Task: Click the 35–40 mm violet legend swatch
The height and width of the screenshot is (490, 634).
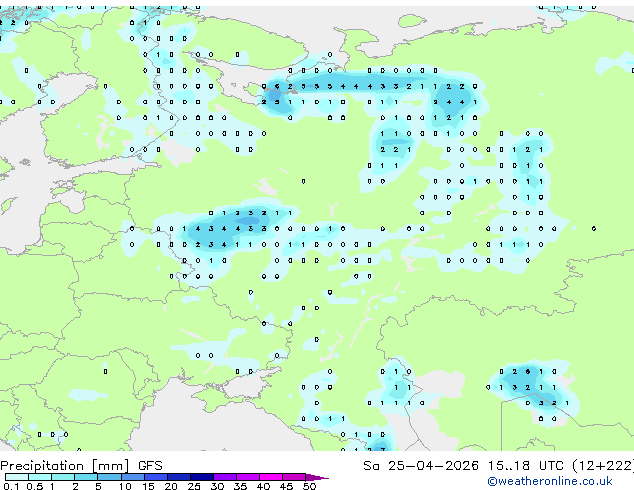Action: tap(248, 477)
